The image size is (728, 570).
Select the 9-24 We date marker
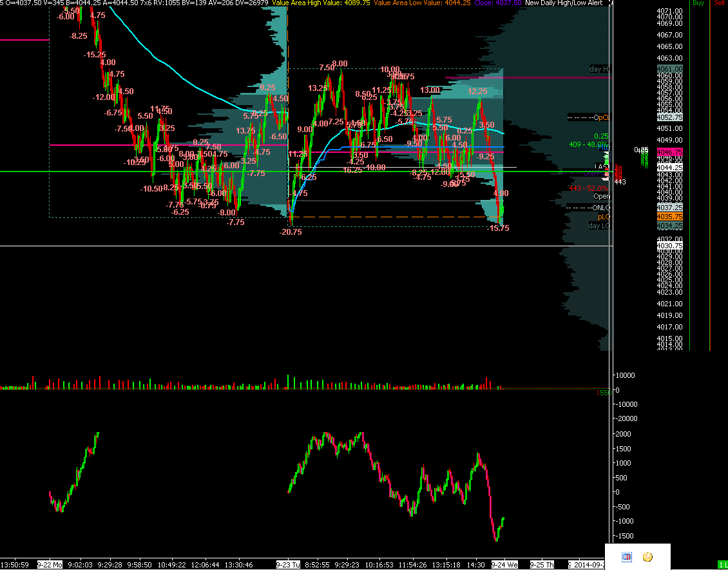pyautogui.click(x=504, y=565)
